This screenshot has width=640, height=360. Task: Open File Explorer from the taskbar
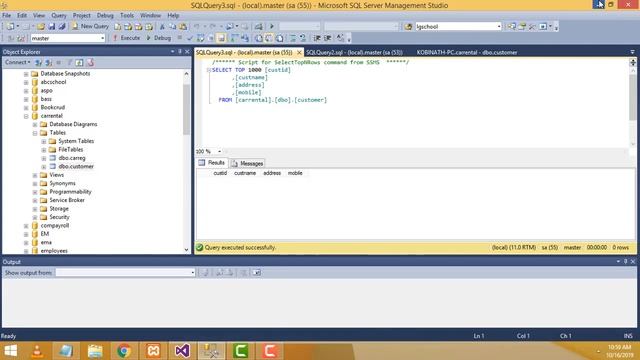pos(95,351)
